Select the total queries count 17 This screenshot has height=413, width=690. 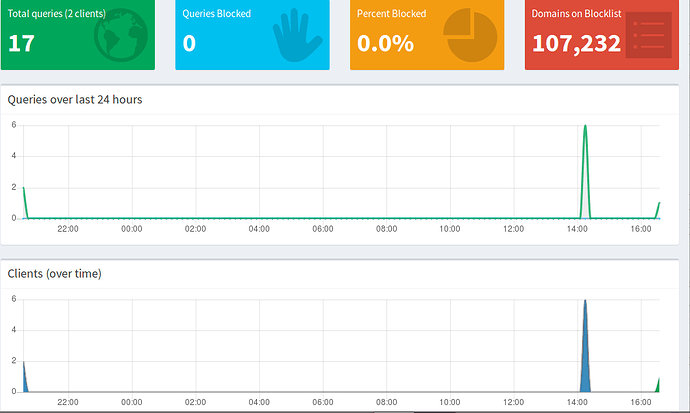click(21, 43)
